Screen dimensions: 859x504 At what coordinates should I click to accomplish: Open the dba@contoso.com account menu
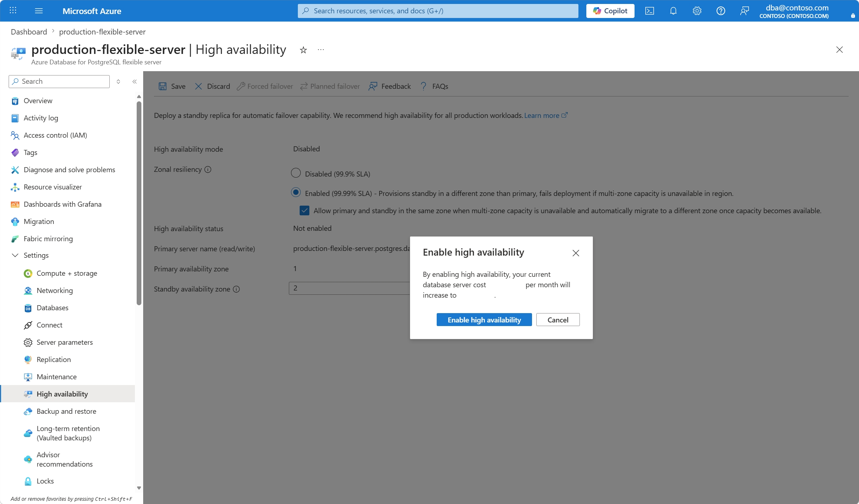(794, 11)
